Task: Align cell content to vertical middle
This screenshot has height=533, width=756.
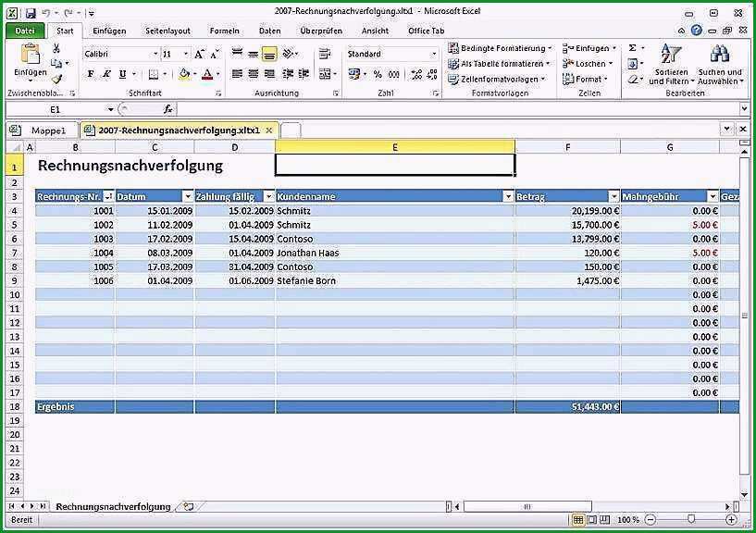Action: coord(254,54)
